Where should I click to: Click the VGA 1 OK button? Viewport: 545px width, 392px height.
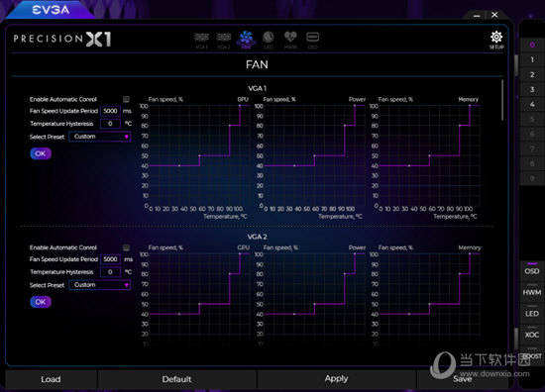click(41, 153)
